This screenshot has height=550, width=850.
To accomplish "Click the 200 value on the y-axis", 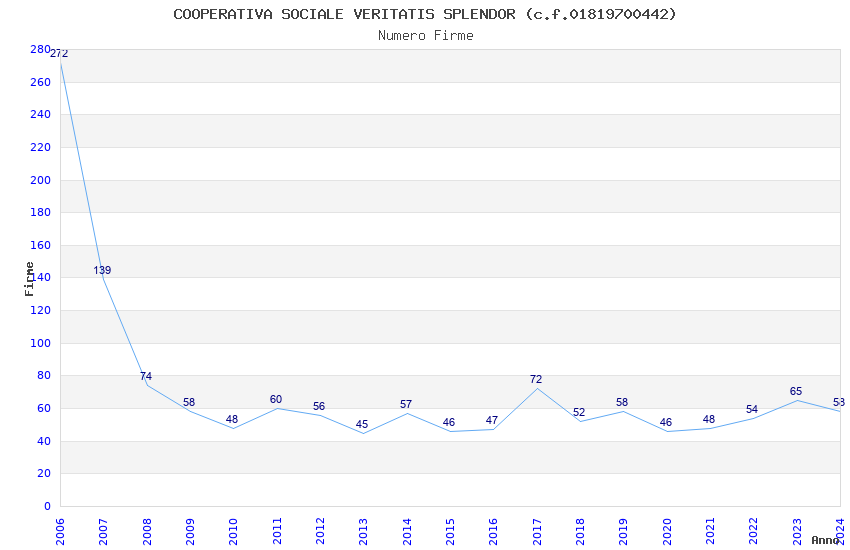I will (40, 180).
